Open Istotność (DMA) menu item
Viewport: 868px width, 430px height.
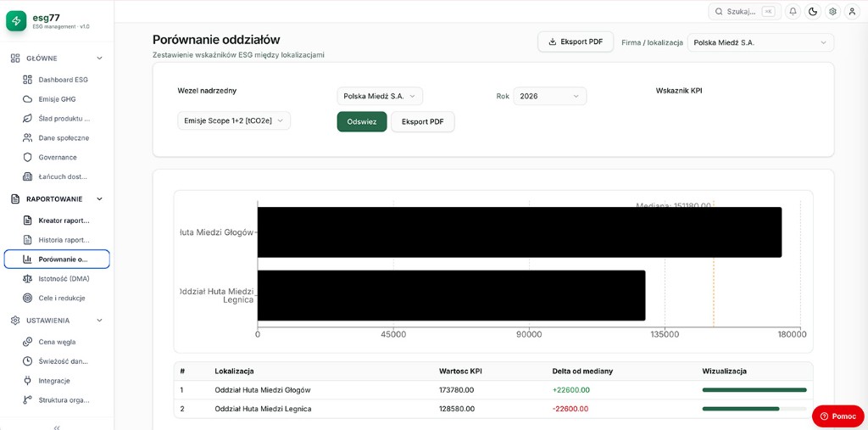[57, 279]
